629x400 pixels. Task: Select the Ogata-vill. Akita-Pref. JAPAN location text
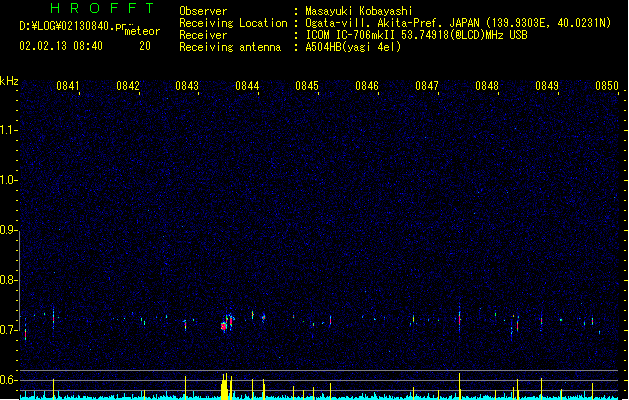point(392,23)
